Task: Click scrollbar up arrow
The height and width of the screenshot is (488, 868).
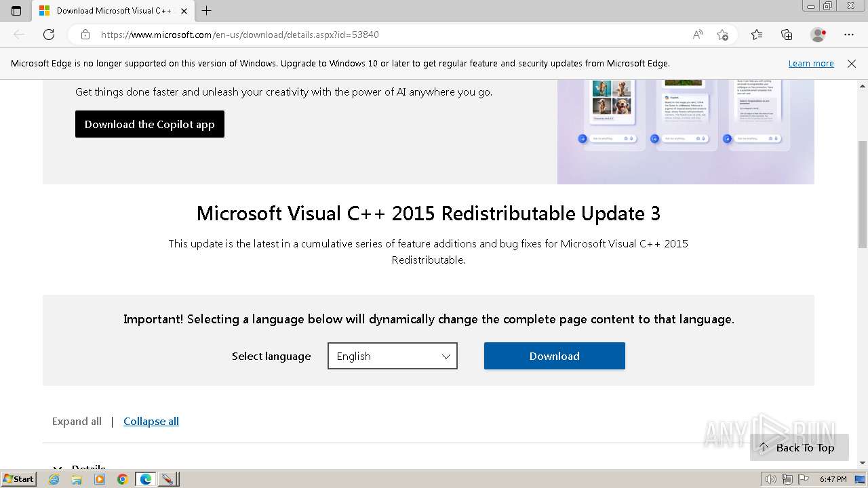Action: click(863, 85)
